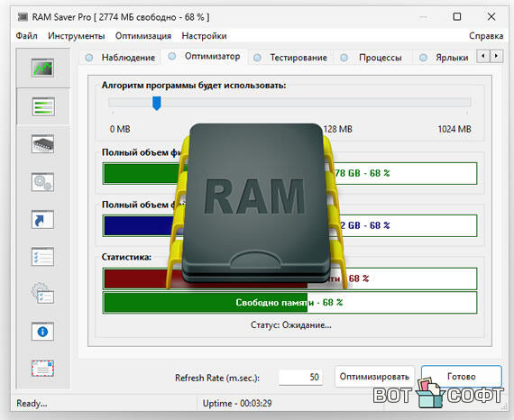Open the gear with checklist settings sidebar icon
This screenshot has height=420, width=514.
pyautogui.click(x=42, y=293)
